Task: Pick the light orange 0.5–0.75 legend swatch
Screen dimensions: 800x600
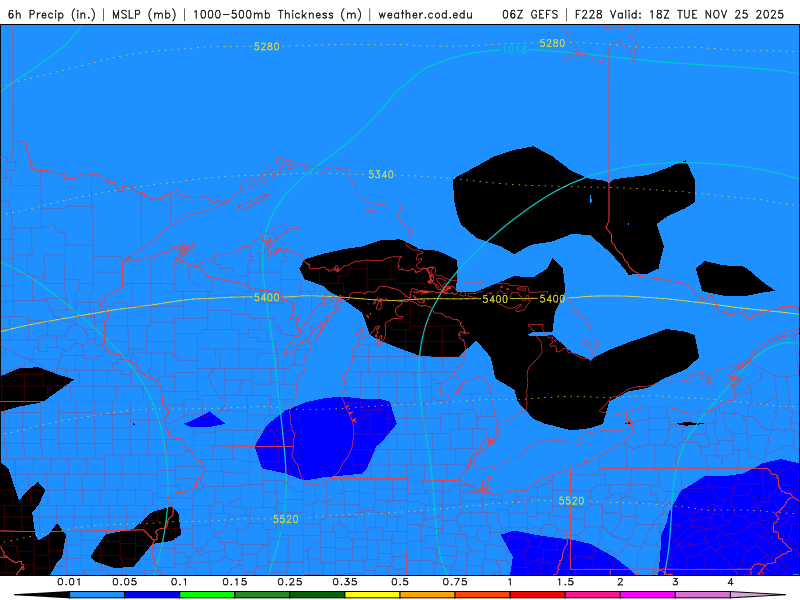Action: tap(428, 595)
